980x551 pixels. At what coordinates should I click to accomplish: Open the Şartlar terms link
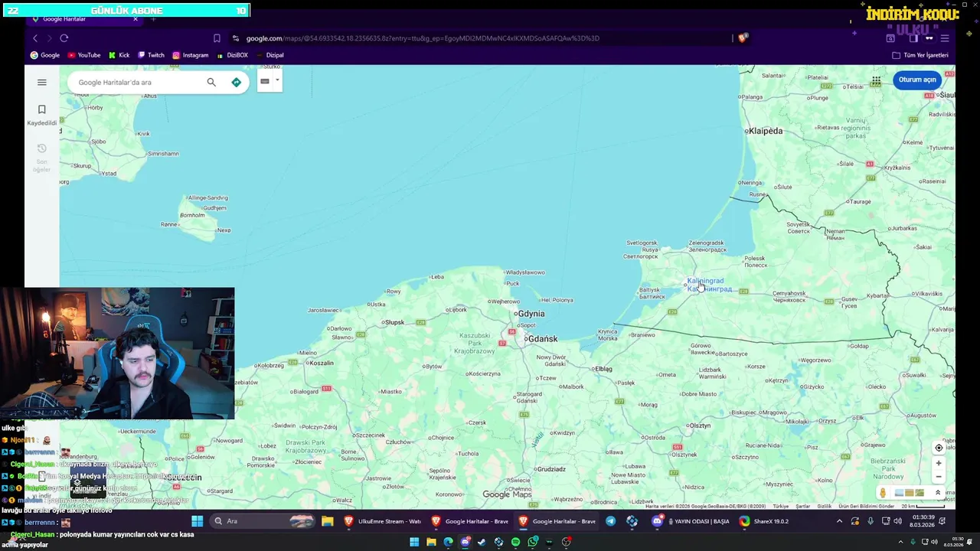click(803, 506)
